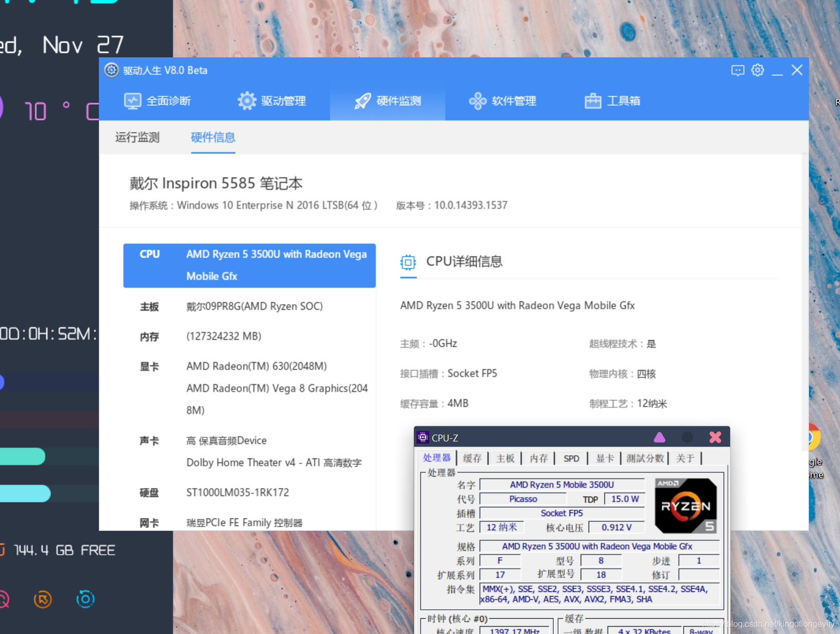Select 主板 row 戴尔09PR8G
The height and width of the screenshot is (634, 840).
point(249,306)
